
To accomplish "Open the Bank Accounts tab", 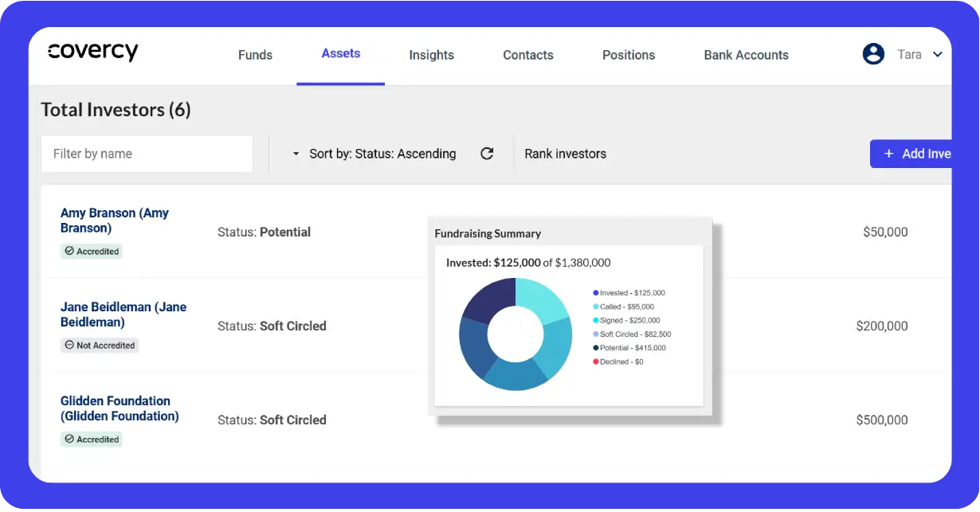I will pyautogui.click(x=746, y=55).
